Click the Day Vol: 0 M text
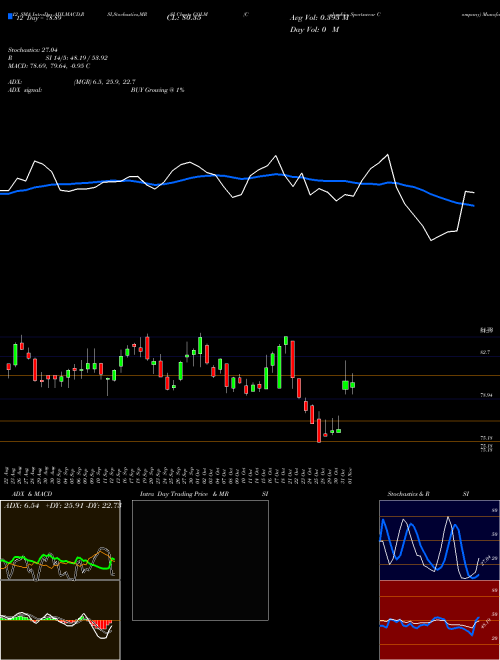 point(314,30)
